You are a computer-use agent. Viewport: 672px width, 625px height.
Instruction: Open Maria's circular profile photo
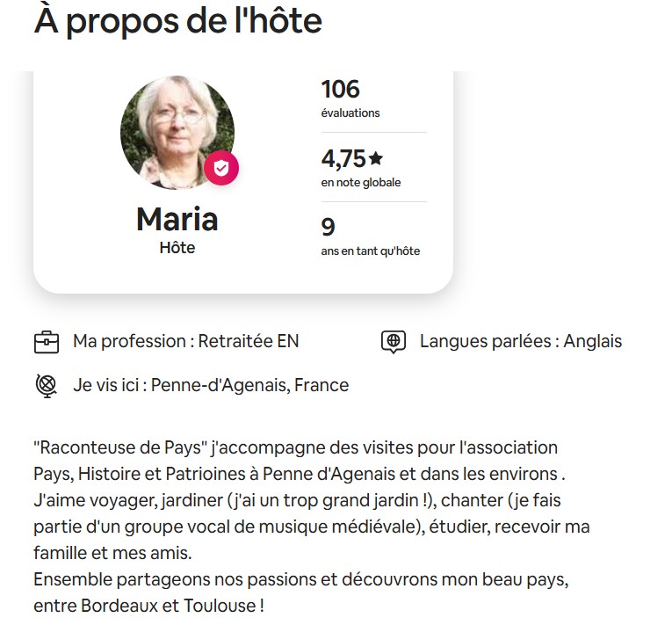[x=177, y=133]
